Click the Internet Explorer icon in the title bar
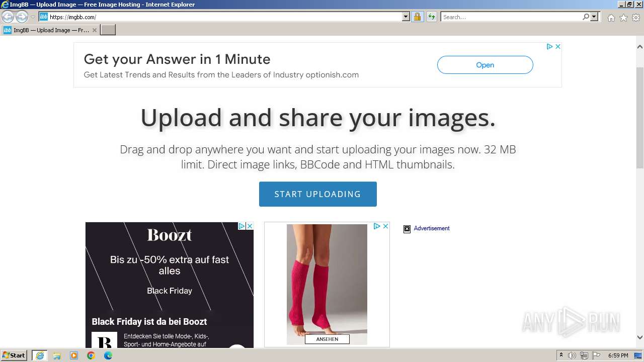 coord(5,5)
